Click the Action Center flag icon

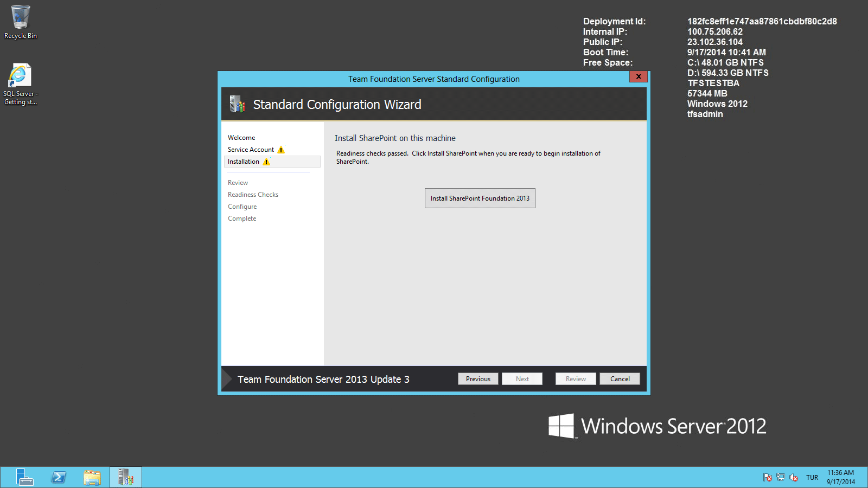tap(768, 477)
